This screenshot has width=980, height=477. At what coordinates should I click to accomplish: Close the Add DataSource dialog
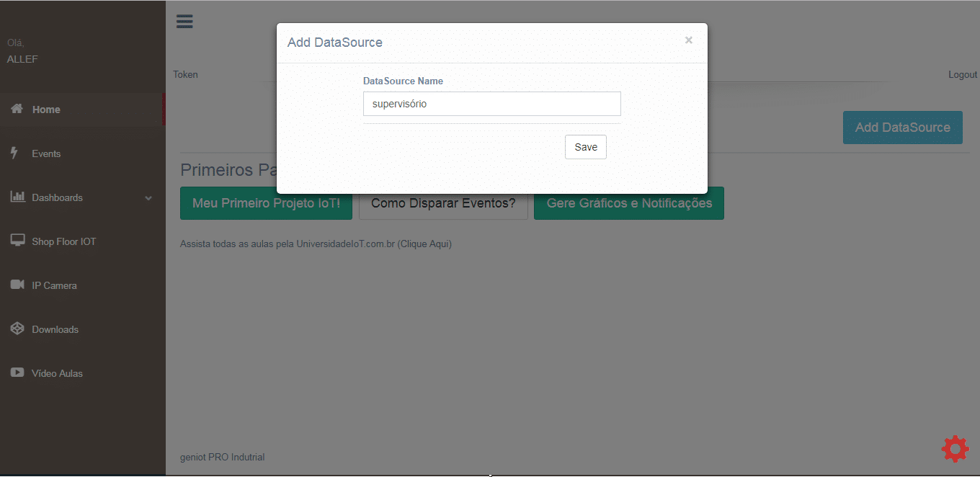688,40
